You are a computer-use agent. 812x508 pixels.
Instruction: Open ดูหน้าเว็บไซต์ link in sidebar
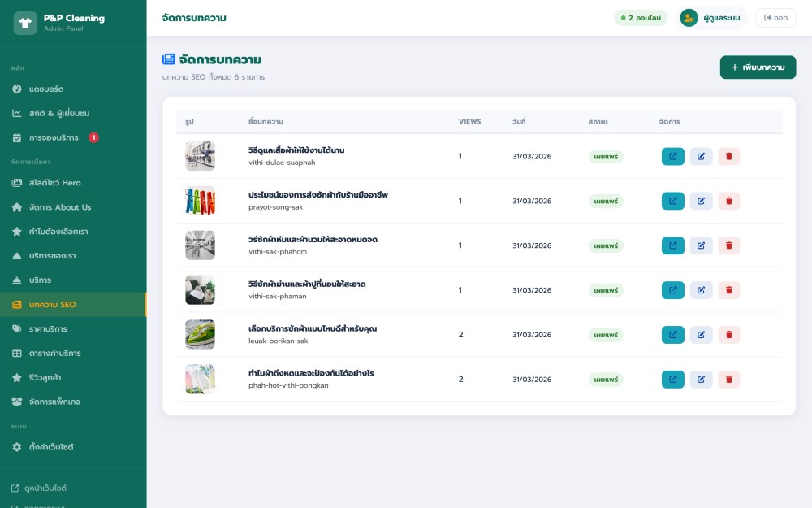45,488
